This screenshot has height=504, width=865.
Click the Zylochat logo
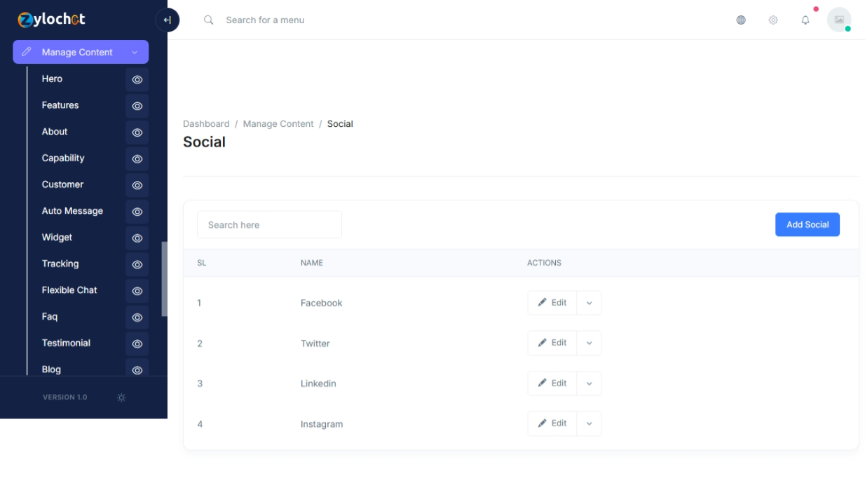click(52, 20)
